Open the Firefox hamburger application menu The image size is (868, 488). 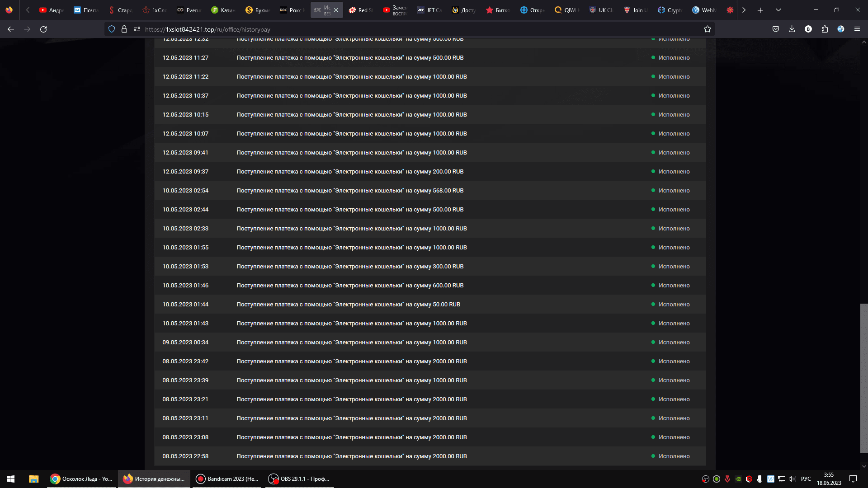click(x=857, y=29)
